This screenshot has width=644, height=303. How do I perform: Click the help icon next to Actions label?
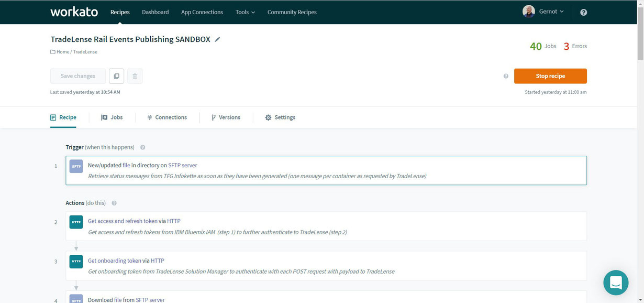point(114,203)
